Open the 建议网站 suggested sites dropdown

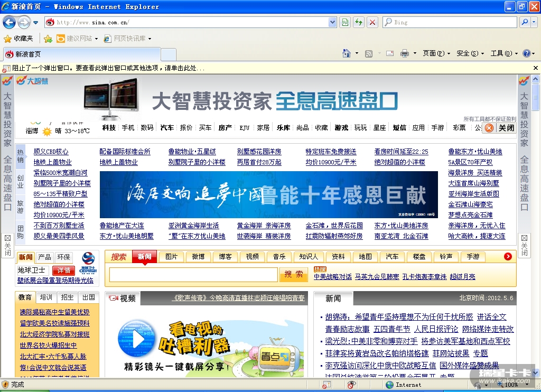(x=77, y=39)
